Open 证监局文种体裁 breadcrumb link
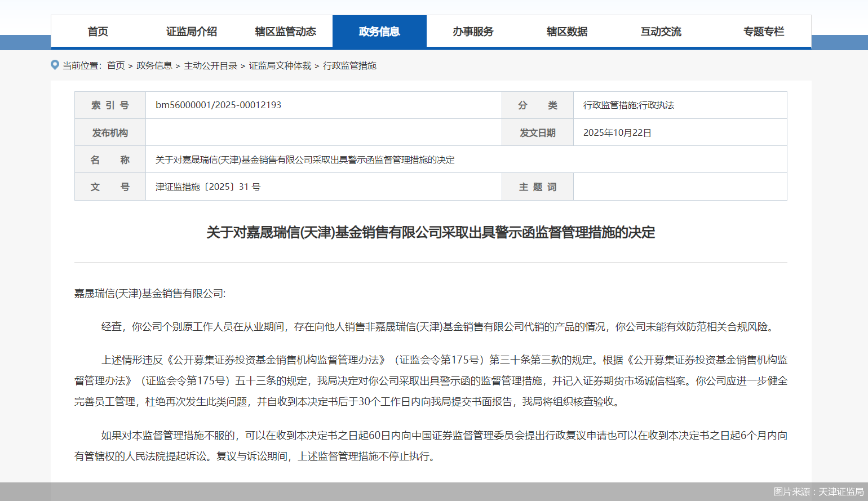This screenshot has height=501, width=868. tap(280, 66)
